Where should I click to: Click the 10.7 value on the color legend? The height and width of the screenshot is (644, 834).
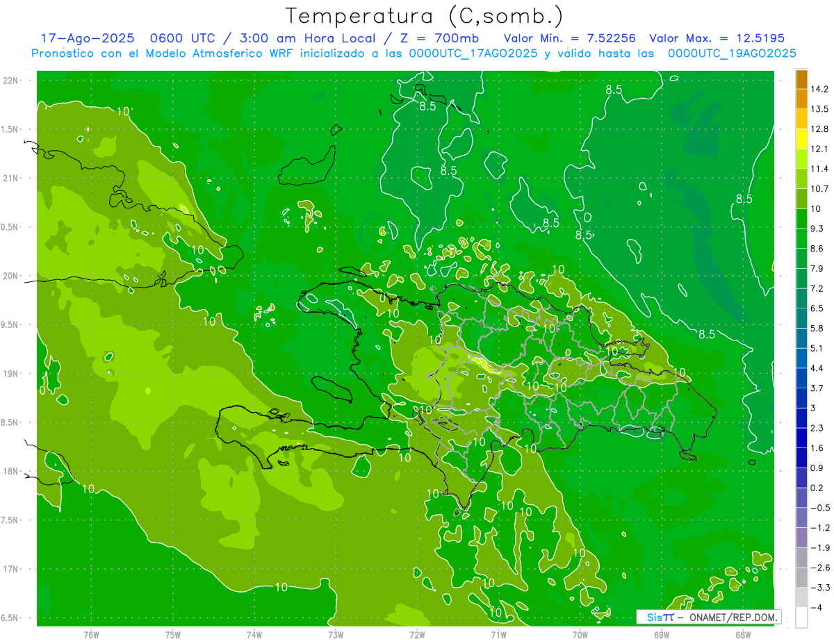[x=819, y=188]
